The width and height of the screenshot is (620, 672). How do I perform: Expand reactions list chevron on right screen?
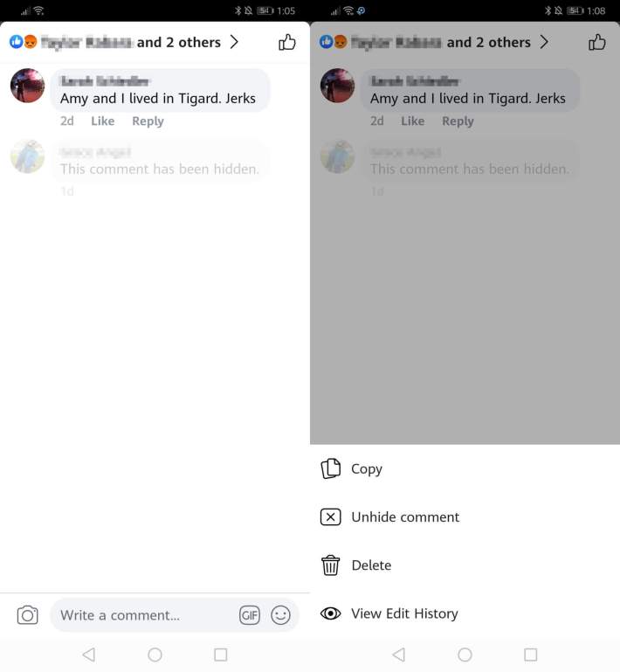tap(544, 42)
